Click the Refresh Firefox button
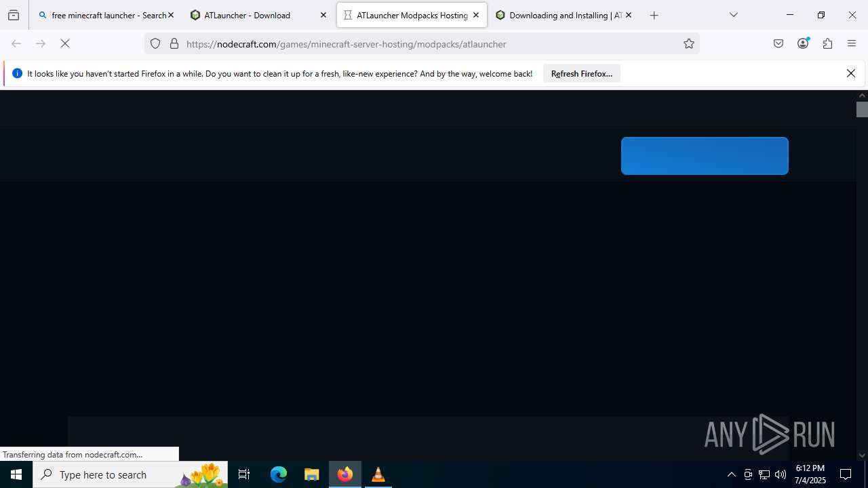 582,73
